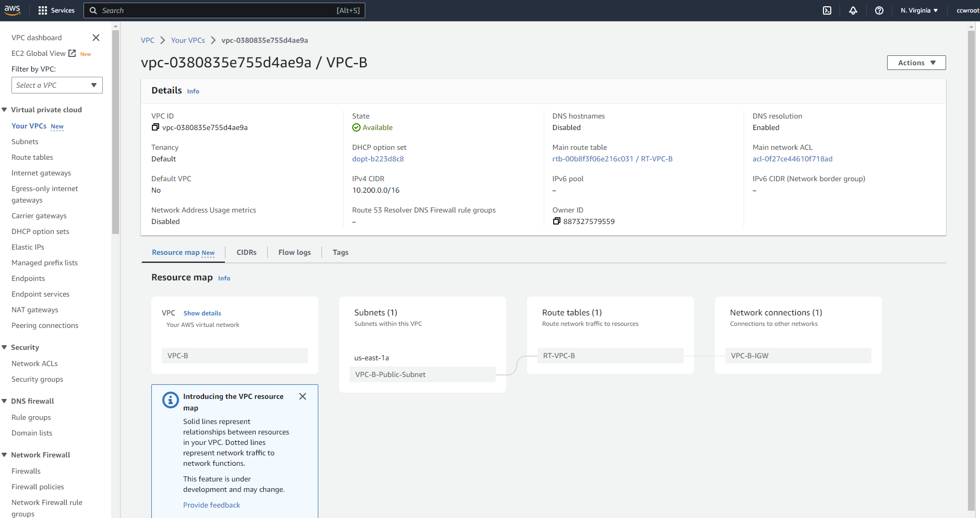The image size is (980, 518).
Task: Click the sidebar vertical scrollbar
Action: point(116,132)
